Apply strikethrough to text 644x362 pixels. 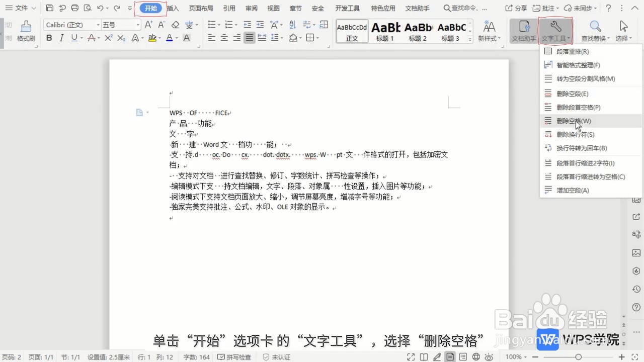(91, 38)
